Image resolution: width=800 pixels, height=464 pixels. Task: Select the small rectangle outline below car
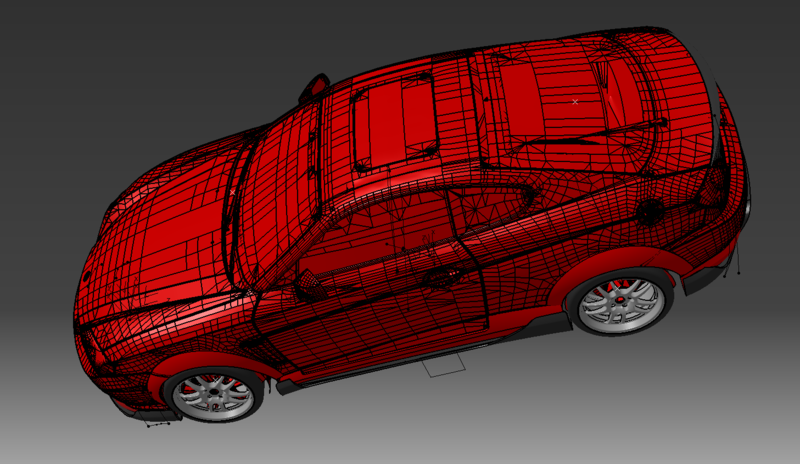point(444,366)
